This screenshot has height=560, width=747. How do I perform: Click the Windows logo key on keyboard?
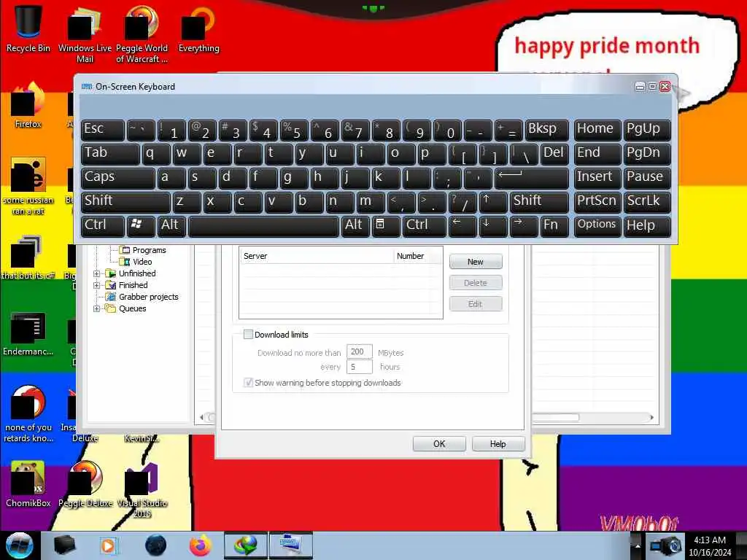tap(140, 226)
